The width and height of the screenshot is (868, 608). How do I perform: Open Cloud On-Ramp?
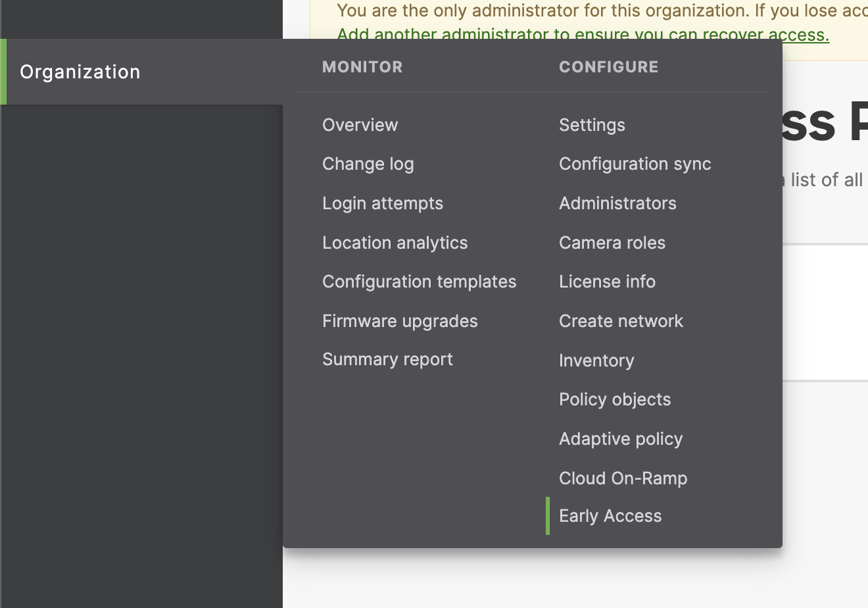(x=623, y=478)
